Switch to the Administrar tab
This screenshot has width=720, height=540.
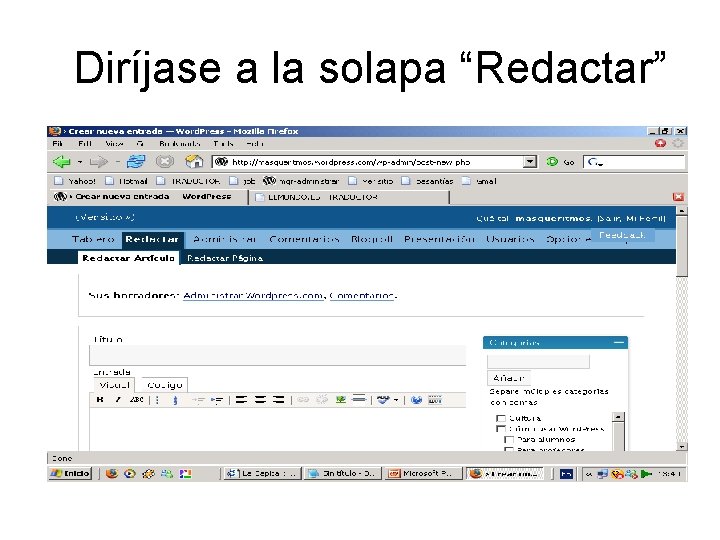tap(225, 239)
